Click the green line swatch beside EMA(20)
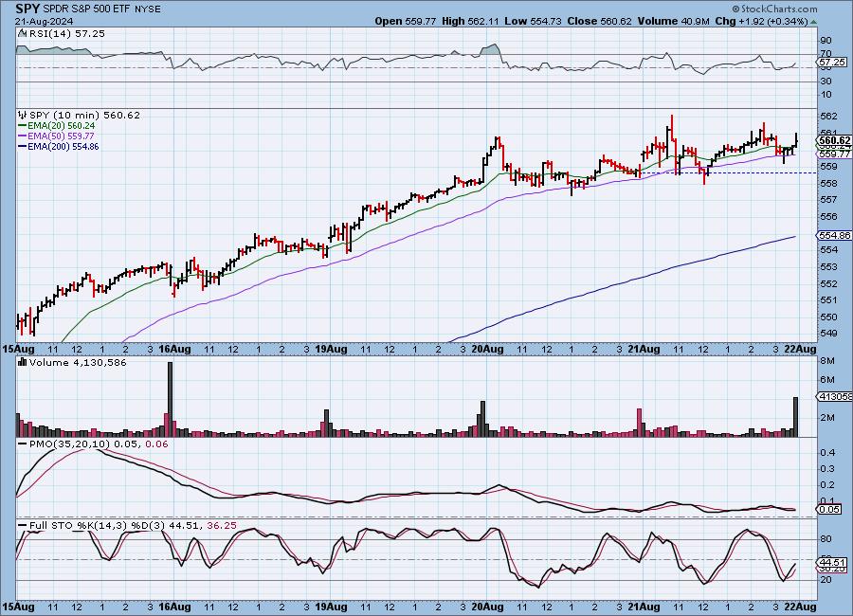The height and width of the screenshot is (616, 853). click(23, 126)
